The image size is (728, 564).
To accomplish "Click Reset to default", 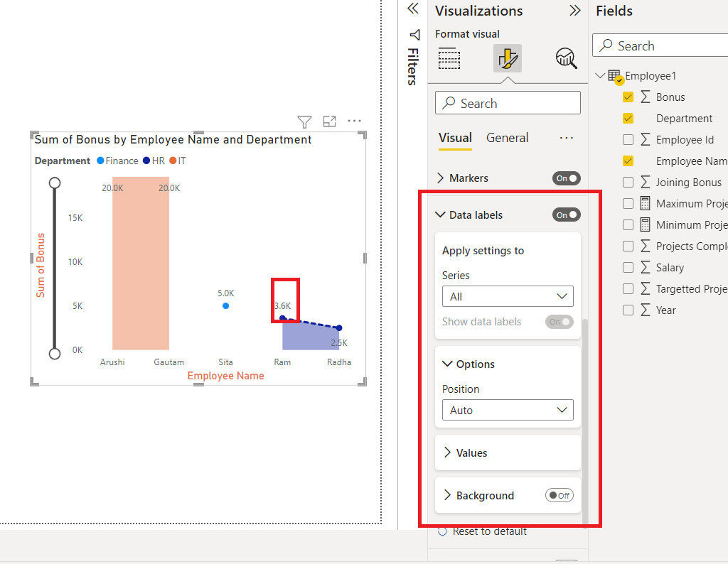I will point(491,531).
